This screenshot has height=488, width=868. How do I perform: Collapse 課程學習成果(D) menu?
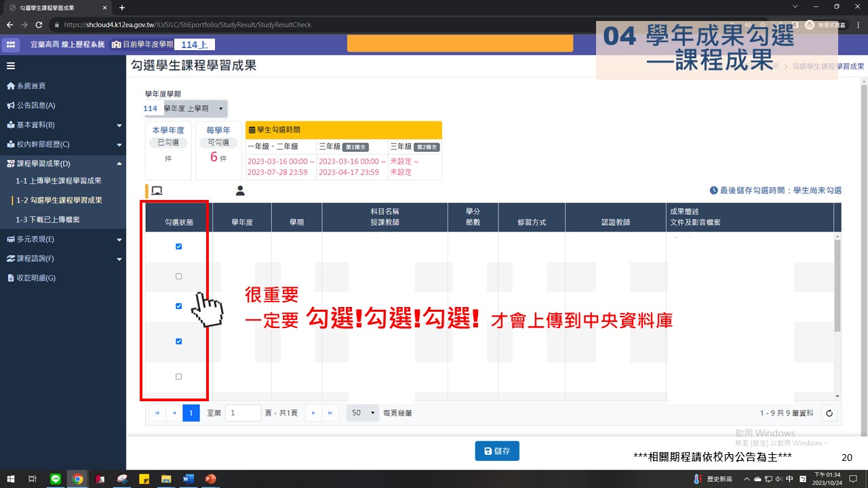[x=63, y=163]
